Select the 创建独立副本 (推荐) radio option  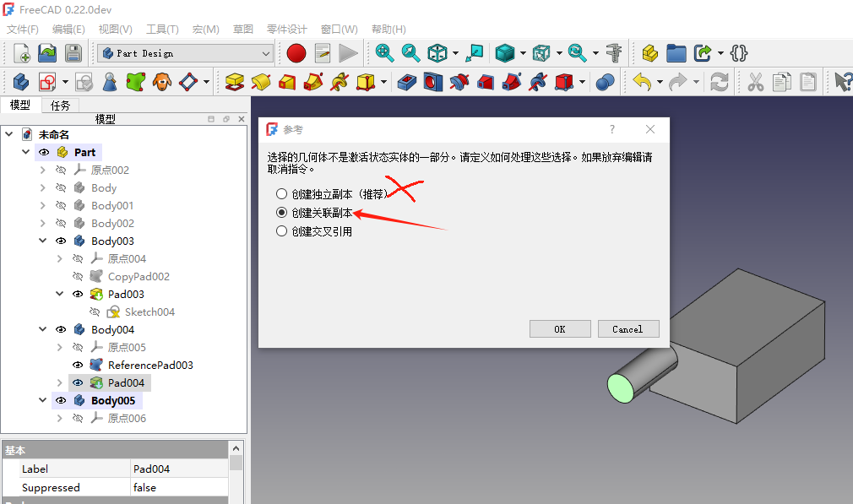[282, 194]
